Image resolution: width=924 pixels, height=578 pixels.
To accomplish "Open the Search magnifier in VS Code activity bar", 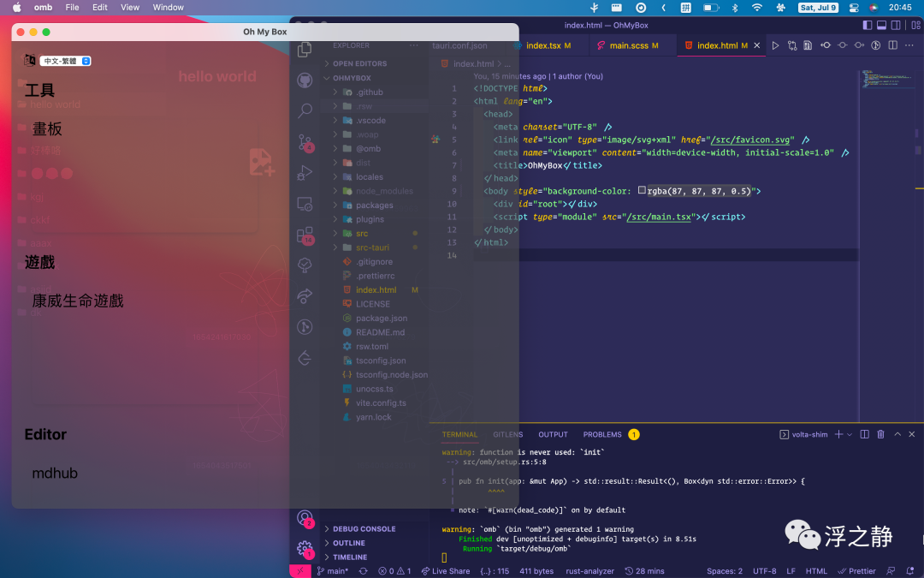I will [305, 110].
